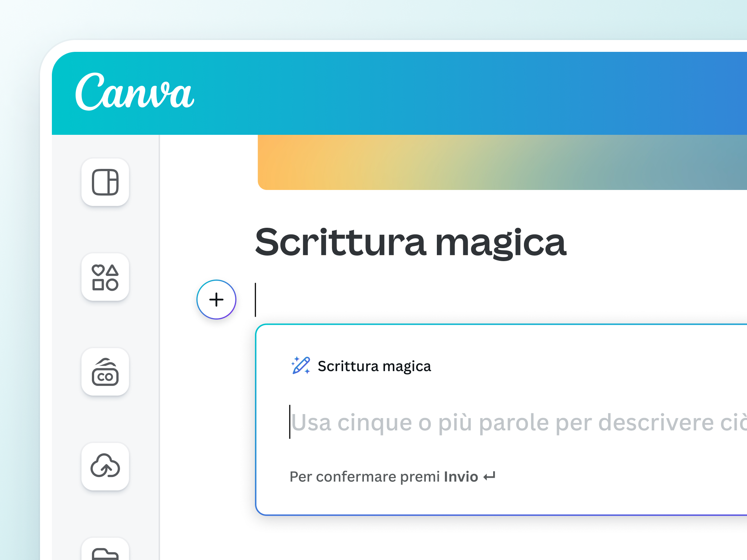Screen dimensions: 747x560
Task: Open the add-element menu with the plus circle
Action: (216, 299)
